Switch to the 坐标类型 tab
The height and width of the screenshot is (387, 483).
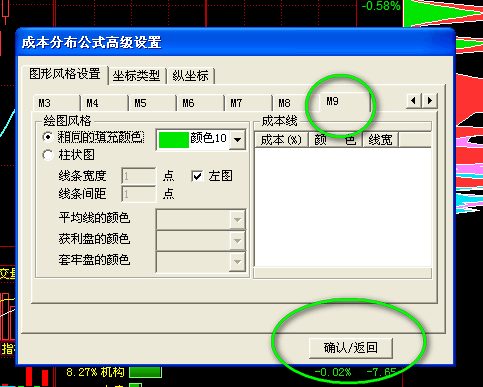[137, 76]
